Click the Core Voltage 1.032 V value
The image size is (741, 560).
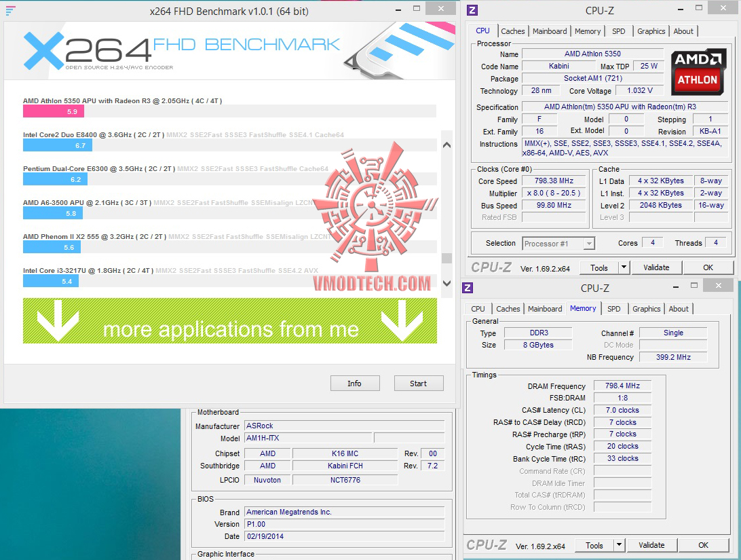coord(640,91)
